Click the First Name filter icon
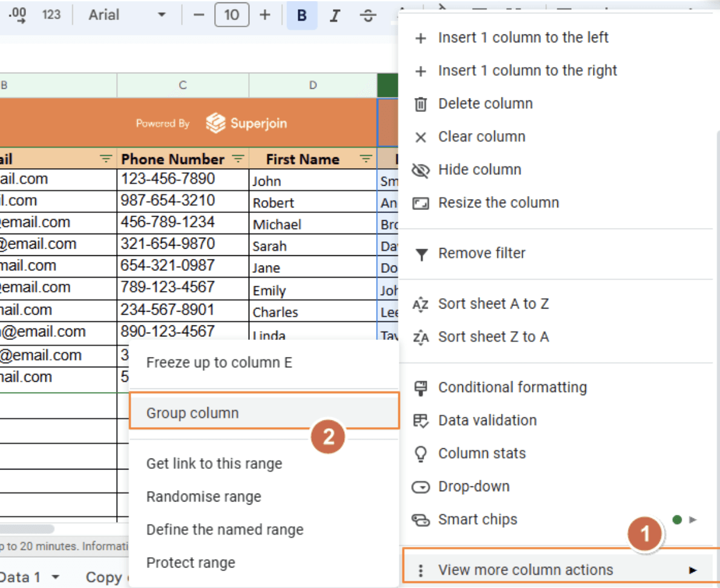 (x=366, y=159)
